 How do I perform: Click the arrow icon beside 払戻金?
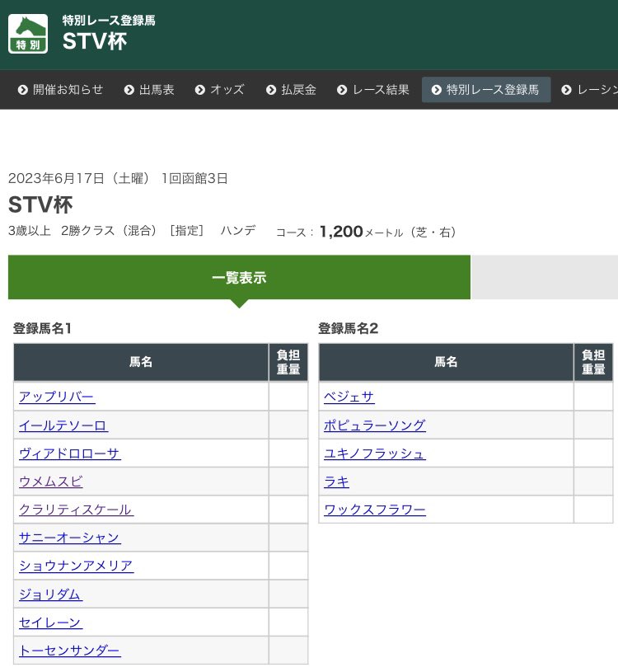(271, 90)
